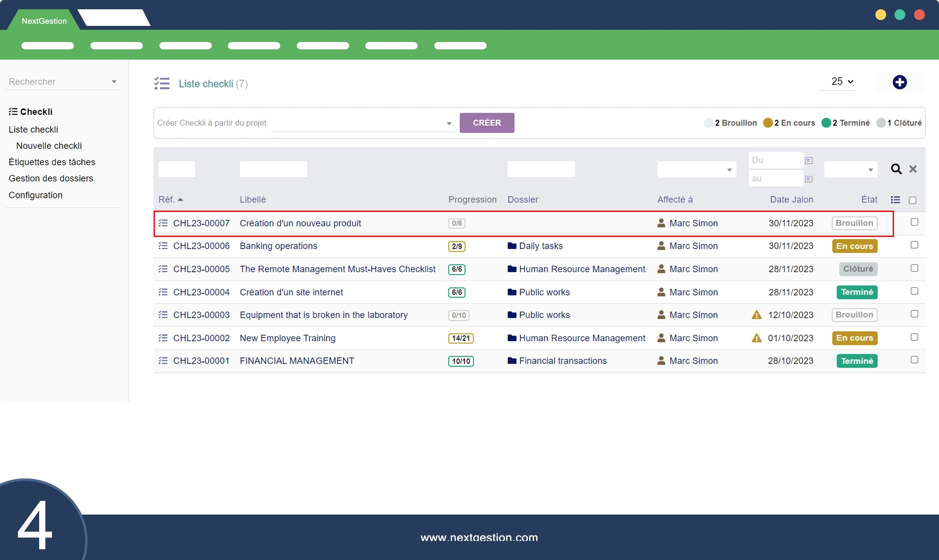Clear filters with the X icon
939x560 pixels.
tap(913, 169)
